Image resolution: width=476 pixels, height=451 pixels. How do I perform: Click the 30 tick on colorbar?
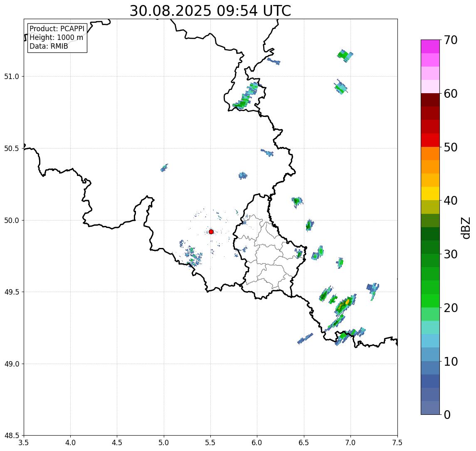[451, 254]
